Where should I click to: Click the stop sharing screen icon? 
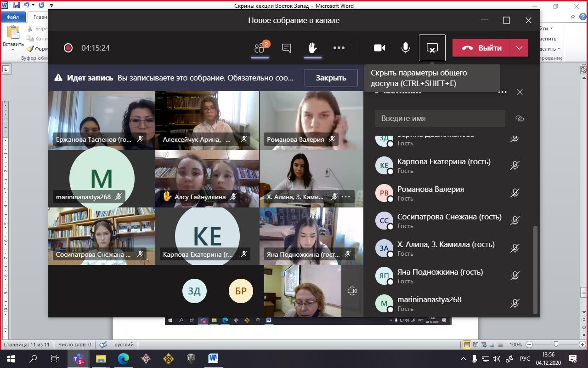(x=432, y=48)
